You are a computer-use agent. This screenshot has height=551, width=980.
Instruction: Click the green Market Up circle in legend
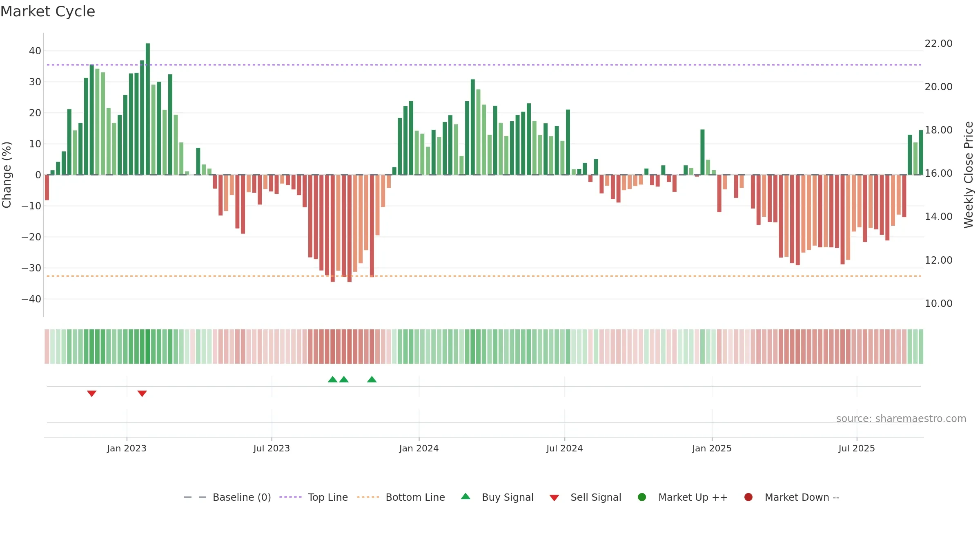tap(642, 497)
